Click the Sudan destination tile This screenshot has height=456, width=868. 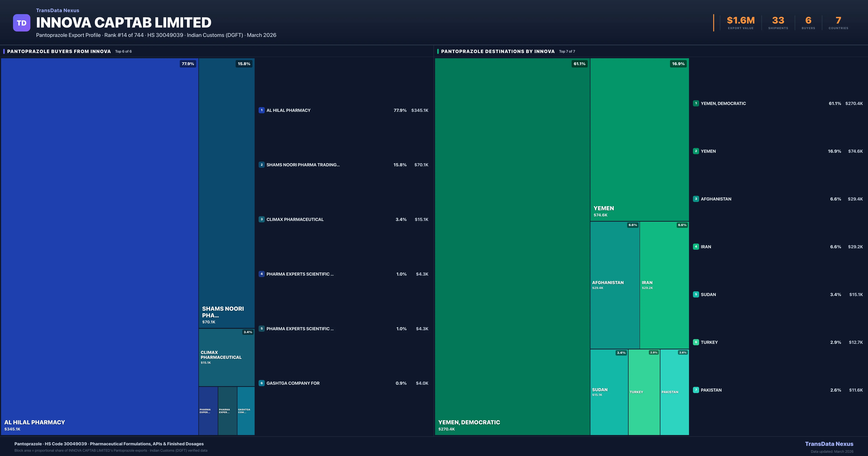click(x=609, y=392)
